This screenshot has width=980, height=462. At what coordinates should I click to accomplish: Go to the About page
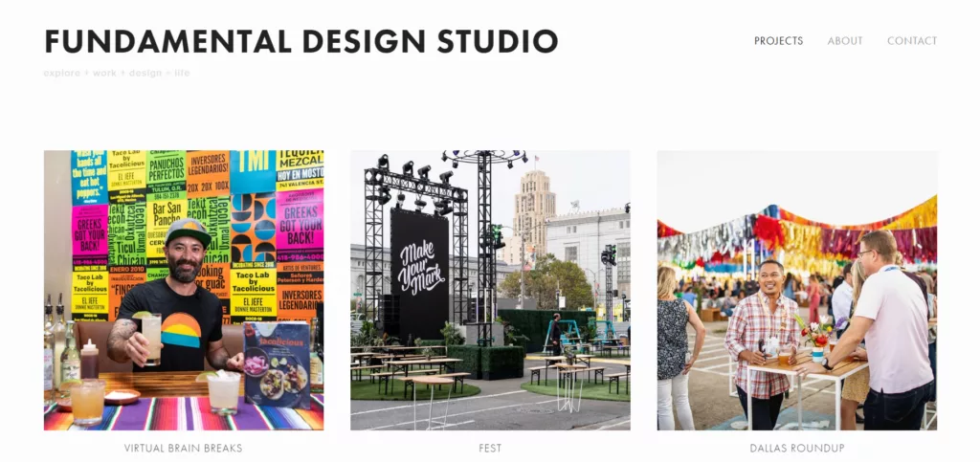[x=845, y=41]
